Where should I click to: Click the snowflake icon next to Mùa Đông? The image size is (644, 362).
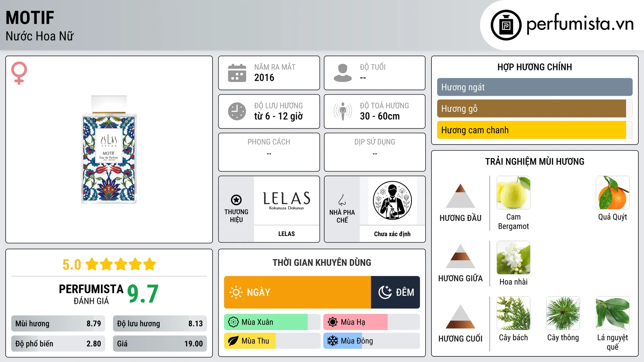(333, 341)
